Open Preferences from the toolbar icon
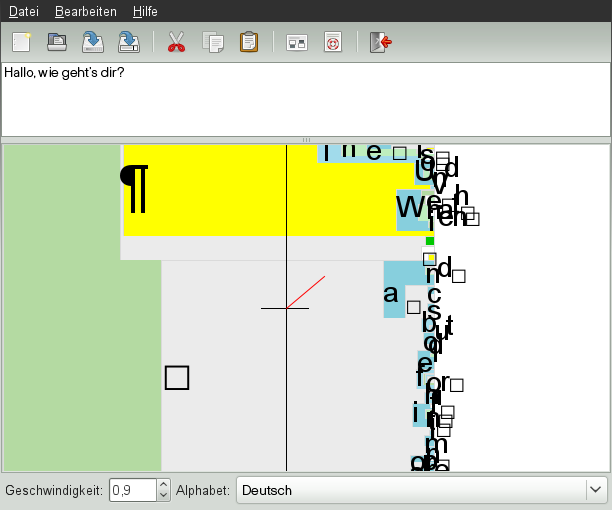The height and width of the screenshot is (510, 612). (297, 42)
